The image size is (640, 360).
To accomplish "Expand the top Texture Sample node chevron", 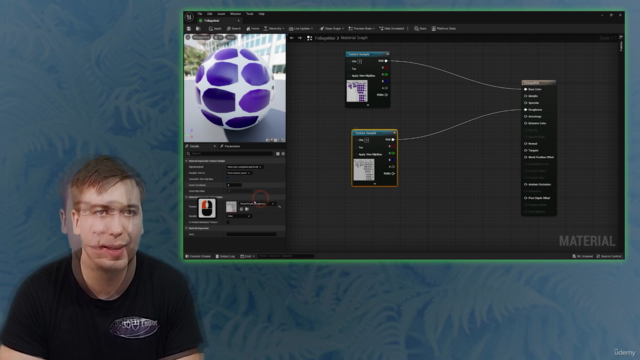I will 368,105.
